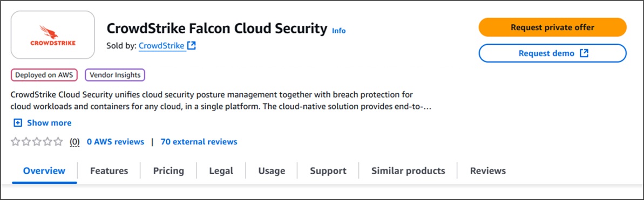Click the Request demo button
Image resolution: width=644 pixels, height=200 pixels.
pyautogui.click(x=552, y=53)
